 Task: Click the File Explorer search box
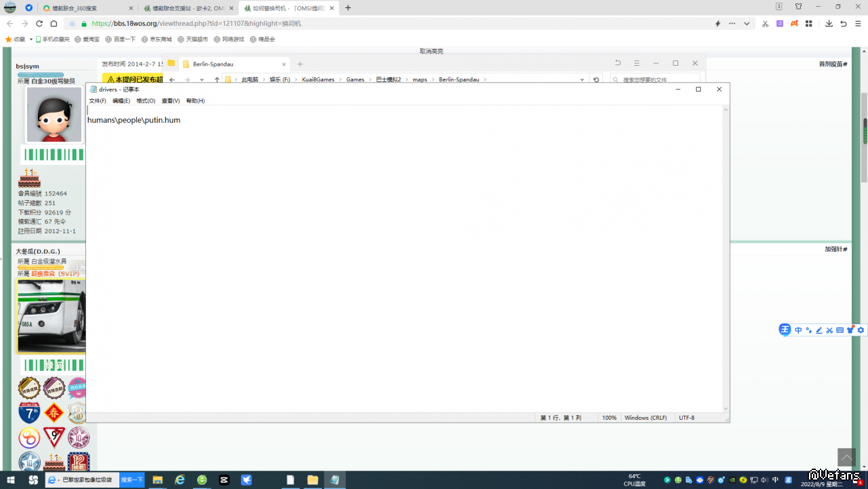(655, 79)
